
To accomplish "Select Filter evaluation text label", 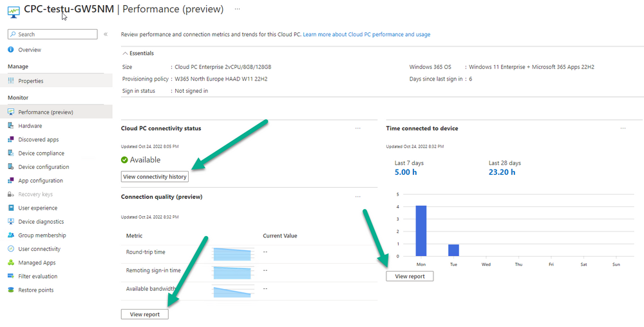I will [38, 277].
